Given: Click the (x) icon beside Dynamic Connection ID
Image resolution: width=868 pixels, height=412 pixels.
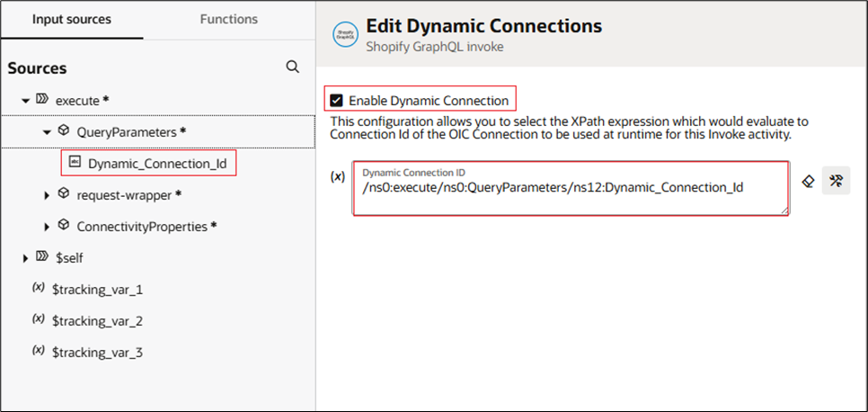Looking at the screenshot, I should point(338,177).
